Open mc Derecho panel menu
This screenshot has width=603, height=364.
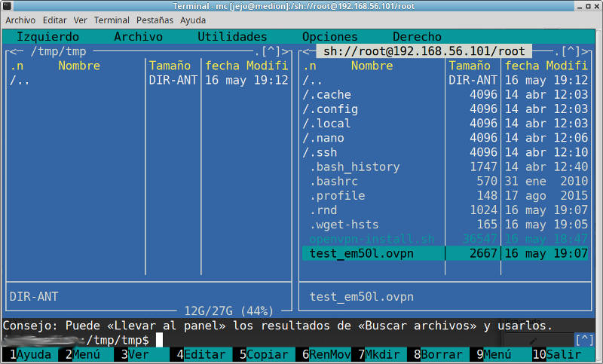418,37
